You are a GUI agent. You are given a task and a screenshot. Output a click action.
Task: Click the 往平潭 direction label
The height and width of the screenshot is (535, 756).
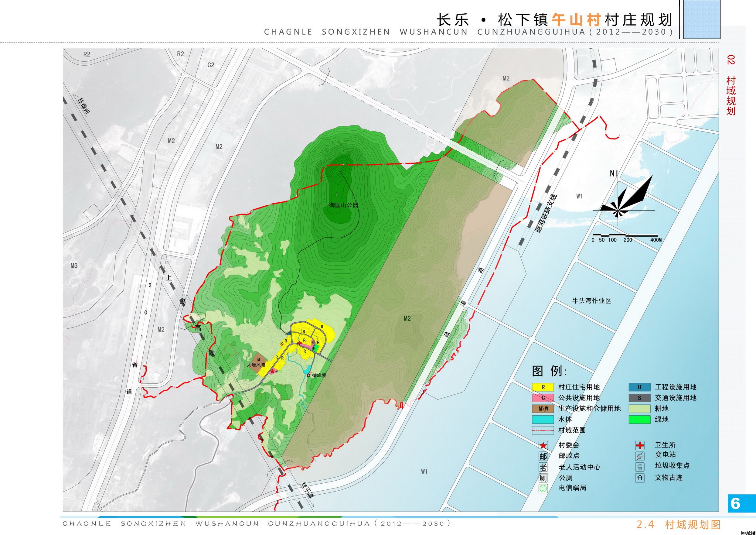coord(308,491)
